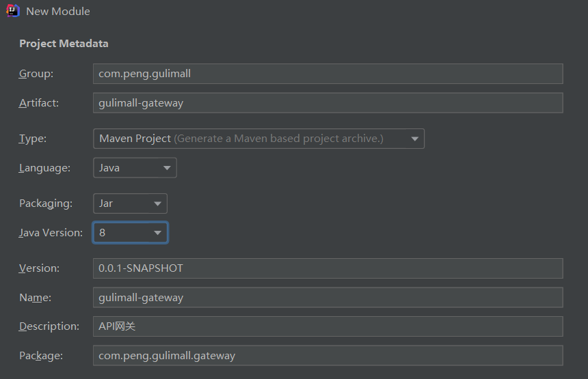This screenshot has width=588, height=379.
Task: Expand the Java Version dropdown
Action: pos(130,233)
